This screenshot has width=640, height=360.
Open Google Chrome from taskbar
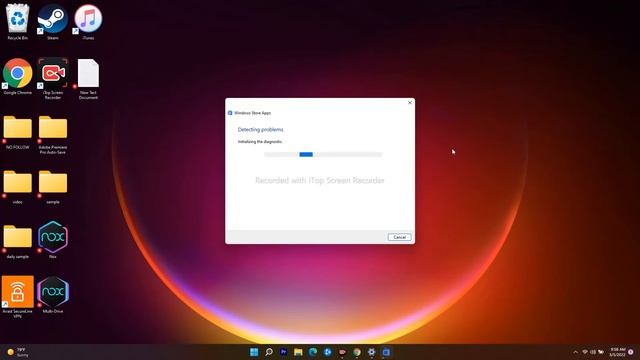pyautogui.click(x=357, y=352)
